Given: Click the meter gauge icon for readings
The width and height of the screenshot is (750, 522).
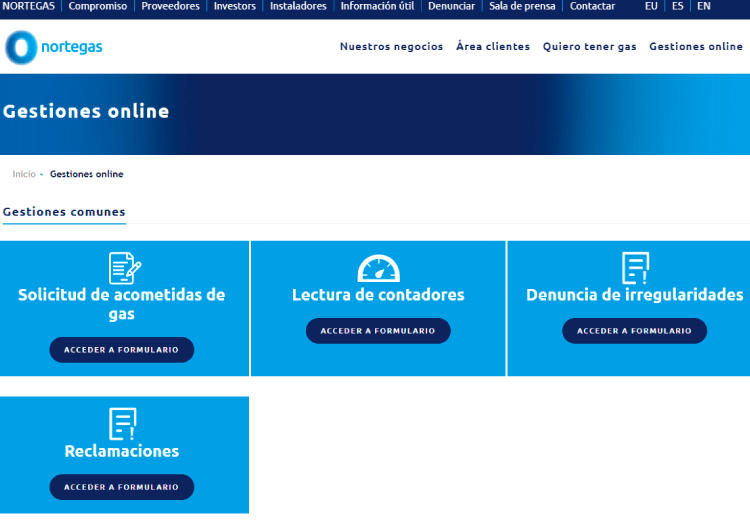Looking at the screenshot, I should click(x=378, y=268).
